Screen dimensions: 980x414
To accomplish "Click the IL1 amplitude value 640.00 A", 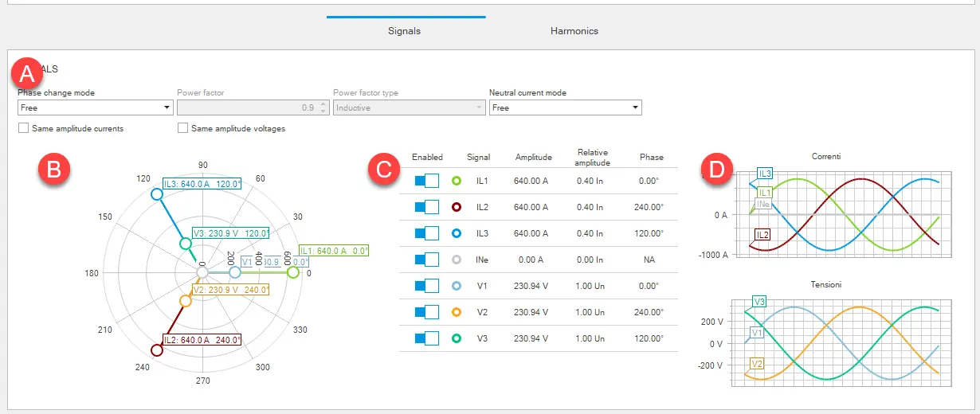I will pos(531,181).
